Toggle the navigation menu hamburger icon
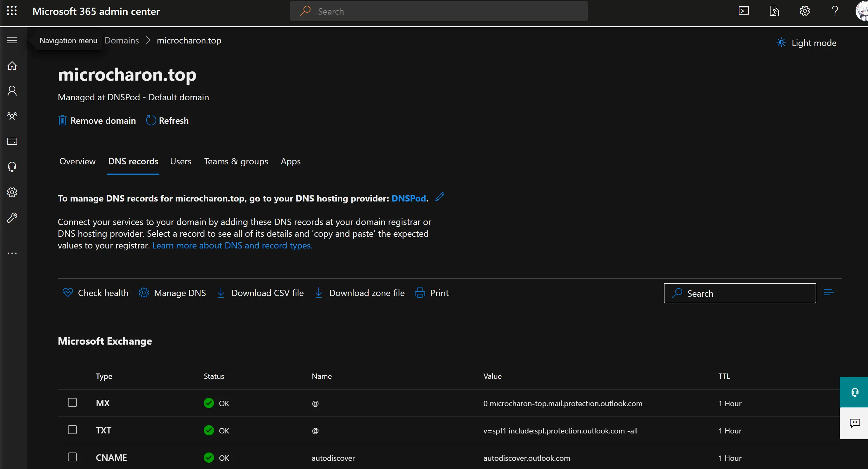868x469 pixels. [12, 40]
